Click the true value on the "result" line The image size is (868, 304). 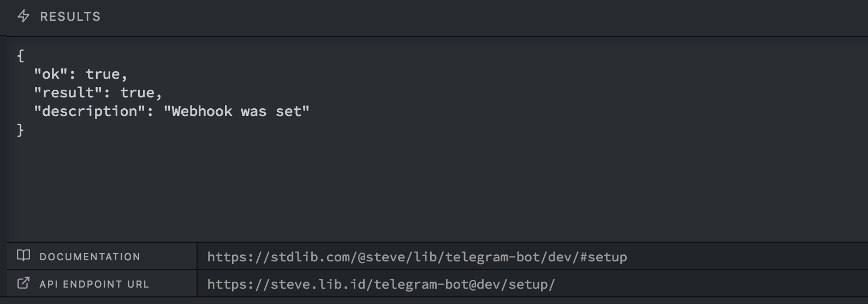(x=137, y=93)
